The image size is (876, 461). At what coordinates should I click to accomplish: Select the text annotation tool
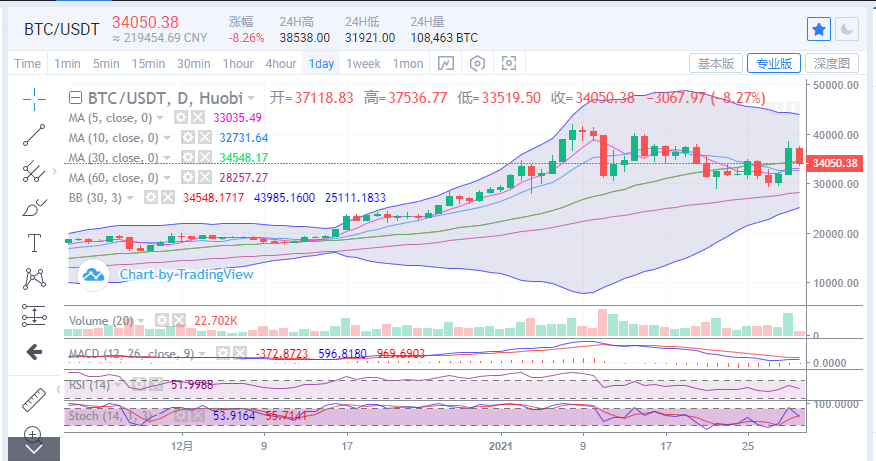pyautogui.click(x=34, y=243)
